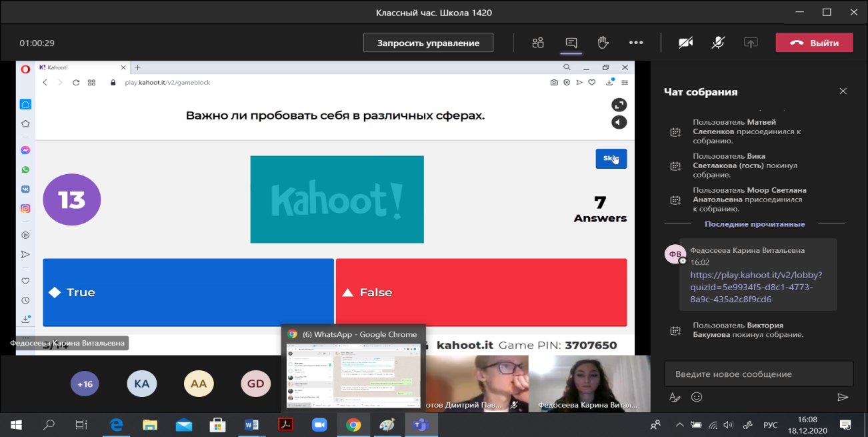
Task: Click the Kahoot! browser tab
Action: (x=81, y=67)
